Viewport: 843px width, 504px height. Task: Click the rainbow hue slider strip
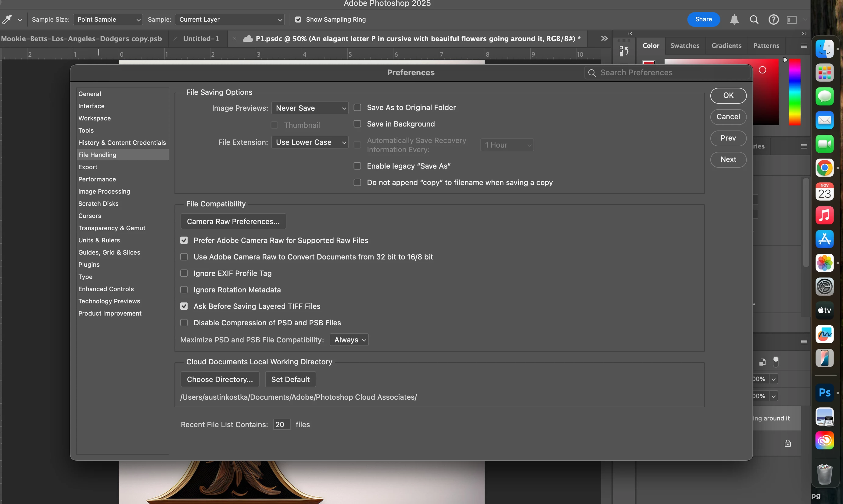click(x=794, y=92)
